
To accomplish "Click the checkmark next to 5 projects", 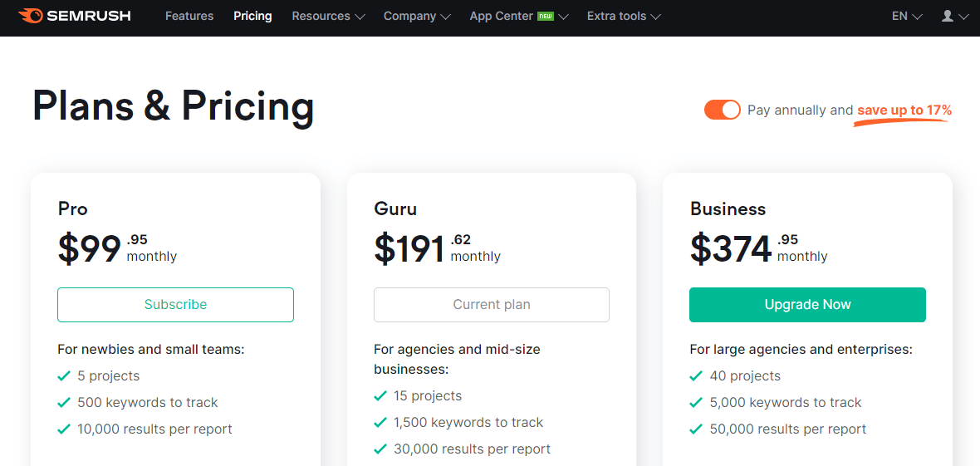I will click(63, 376).
